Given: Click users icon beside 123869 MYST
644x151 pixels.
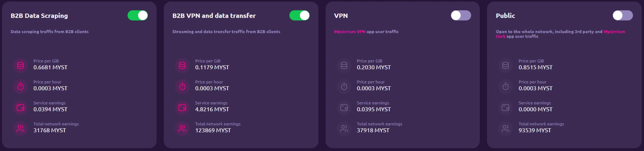Looking at the screenshot, I should pyautogui.click(x=182, y=129).
